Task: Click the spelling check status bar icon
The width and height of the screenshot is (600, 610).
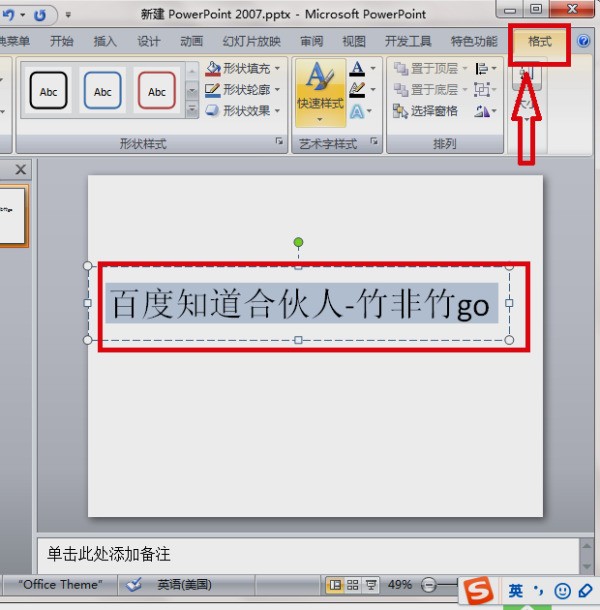Action: pos(133,584)
